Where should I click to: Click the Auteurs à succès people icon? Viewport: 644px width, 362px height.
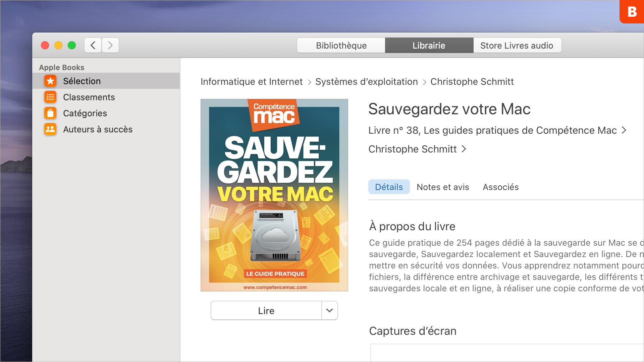click(50, 129)
